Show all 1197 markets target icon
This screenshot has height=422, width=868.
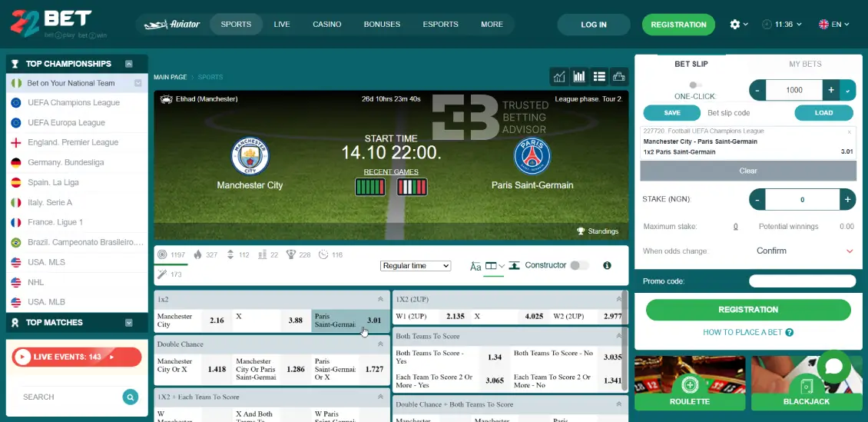[161, 254]
